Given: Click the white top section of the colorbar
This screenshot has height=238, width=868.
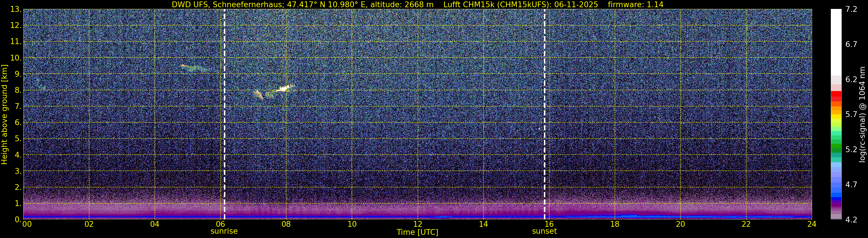Looking at the screenshot, I should [x=836, y=42].
